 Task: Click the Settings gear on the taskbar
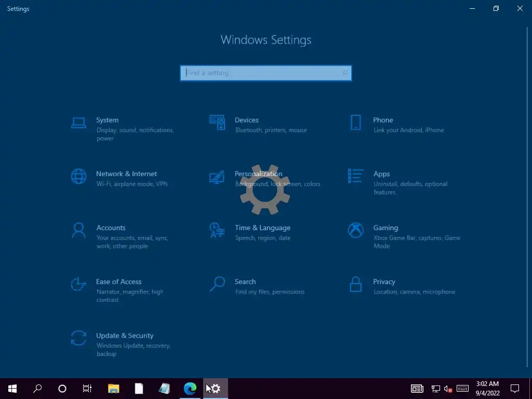pyautogui.click(x=216, y=389)
